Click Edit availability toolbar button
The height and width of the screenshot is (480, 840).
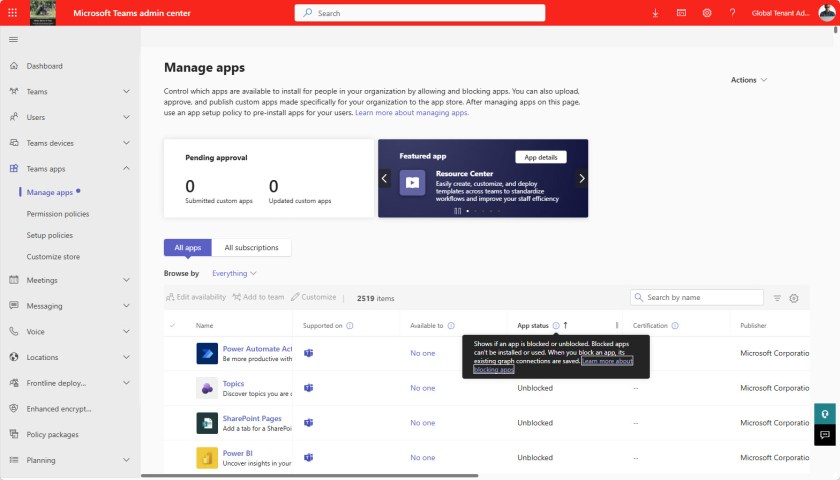[196, 297]
